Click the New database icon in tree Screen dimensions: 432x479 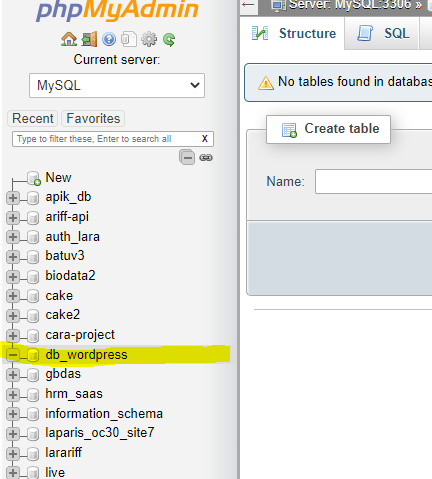tap(34, 178)
